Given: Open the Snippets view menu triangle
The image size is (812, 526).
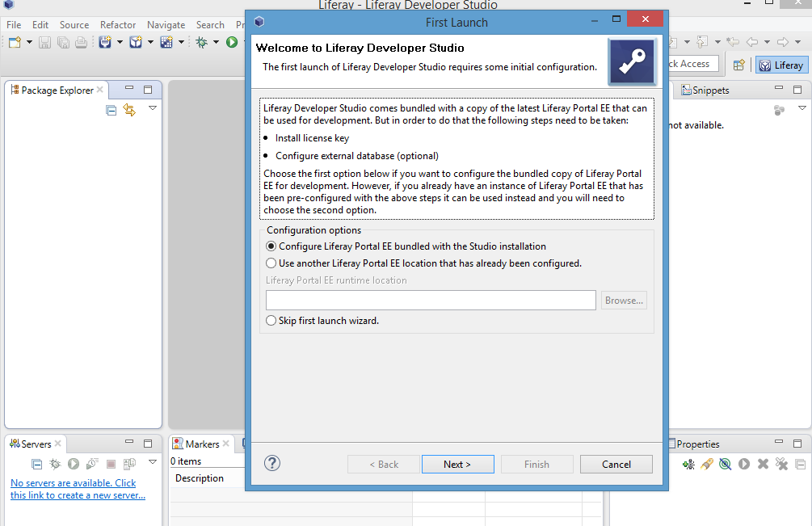Looking at the screenshot, I should pyautogui.click(x=802, y=108).
